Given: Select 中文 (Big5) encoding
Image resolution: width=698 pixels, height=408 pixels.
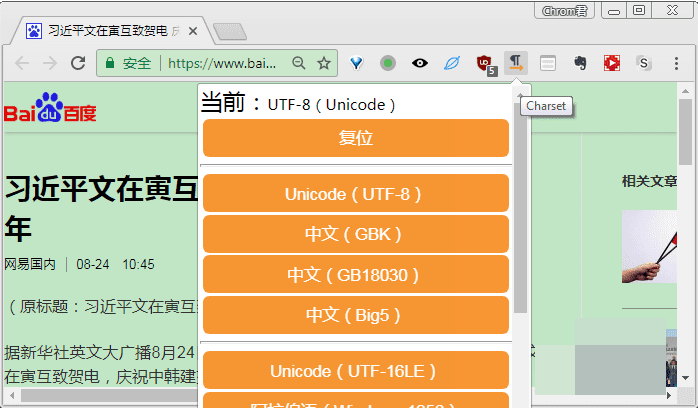Looking at the screenshot, I should (356, 315).
